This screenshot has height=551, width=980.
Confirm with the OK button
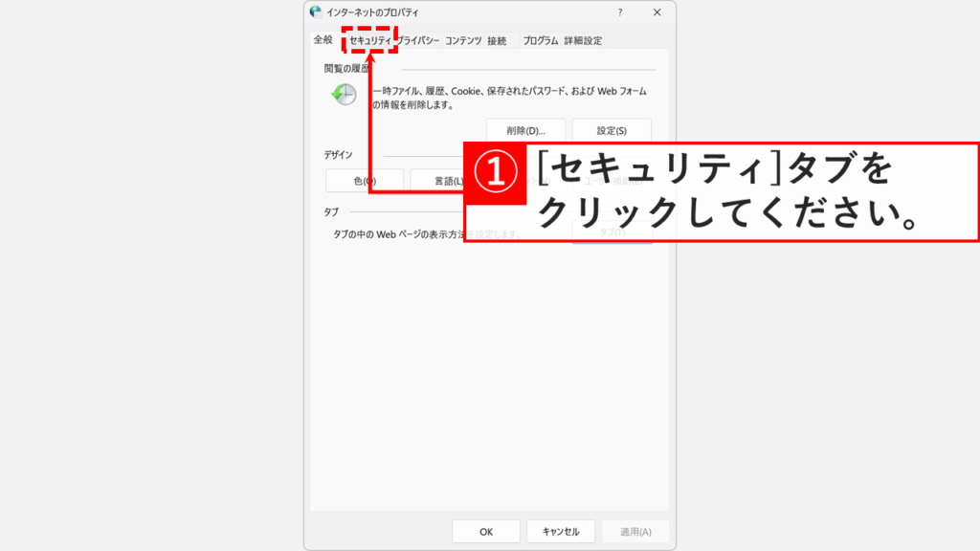click(x=486, y=532)
